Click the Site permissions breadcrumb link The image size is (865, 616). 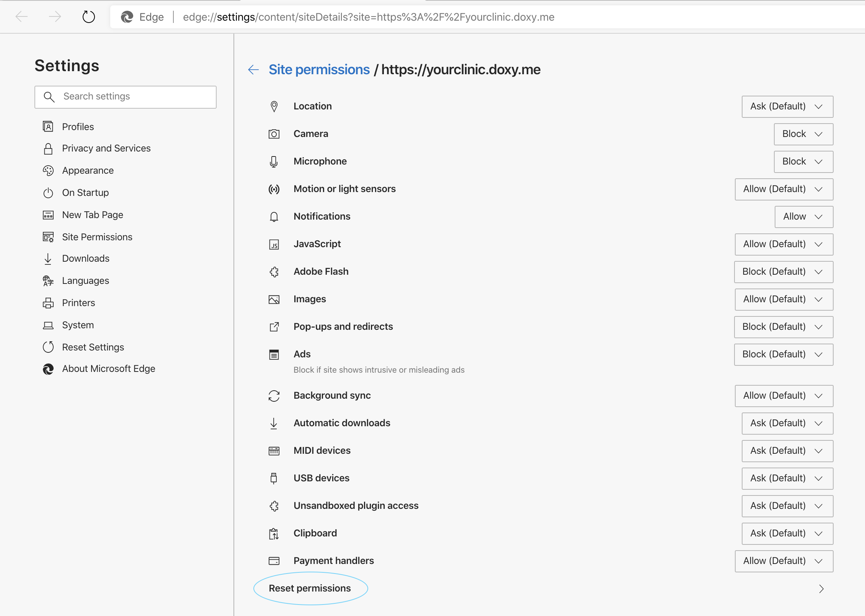[319, 70]
